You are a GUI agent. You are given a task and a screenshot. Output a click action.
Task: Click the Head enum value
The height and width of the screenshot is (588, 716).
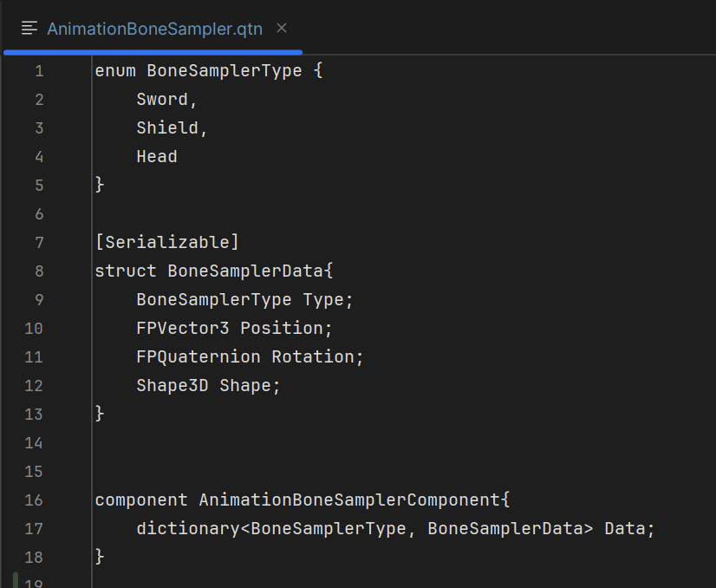tap(157, 157)
